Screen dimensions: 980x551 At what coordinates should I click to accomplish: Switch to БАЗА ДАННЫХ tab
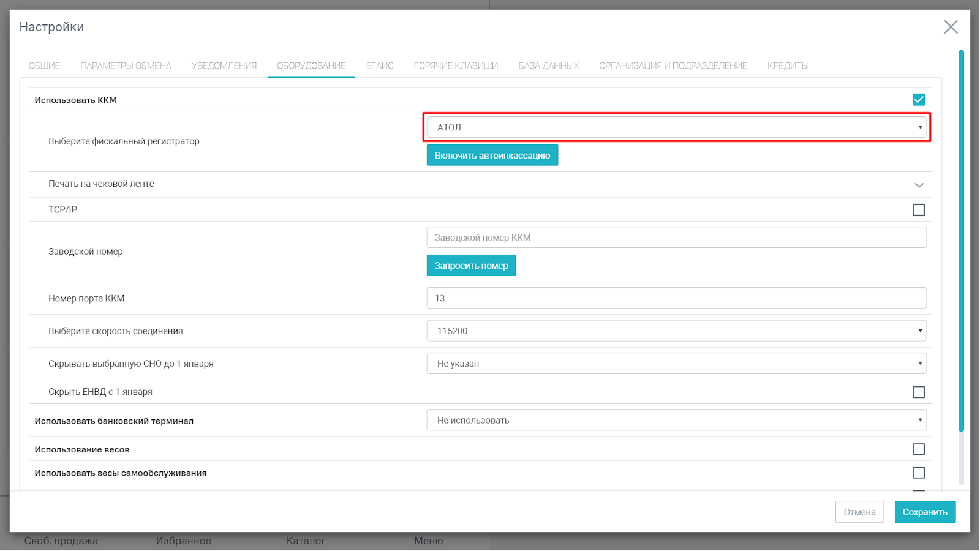549,66
